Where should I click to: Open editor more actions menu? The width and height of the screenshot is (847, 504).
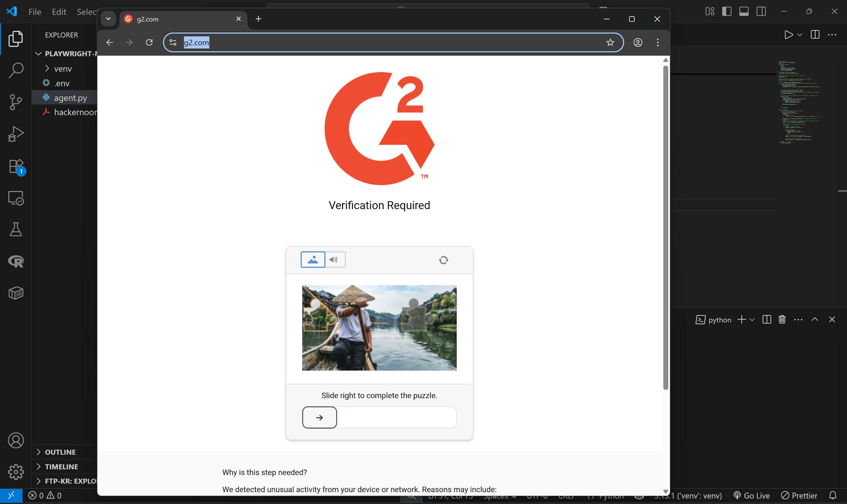832,35
